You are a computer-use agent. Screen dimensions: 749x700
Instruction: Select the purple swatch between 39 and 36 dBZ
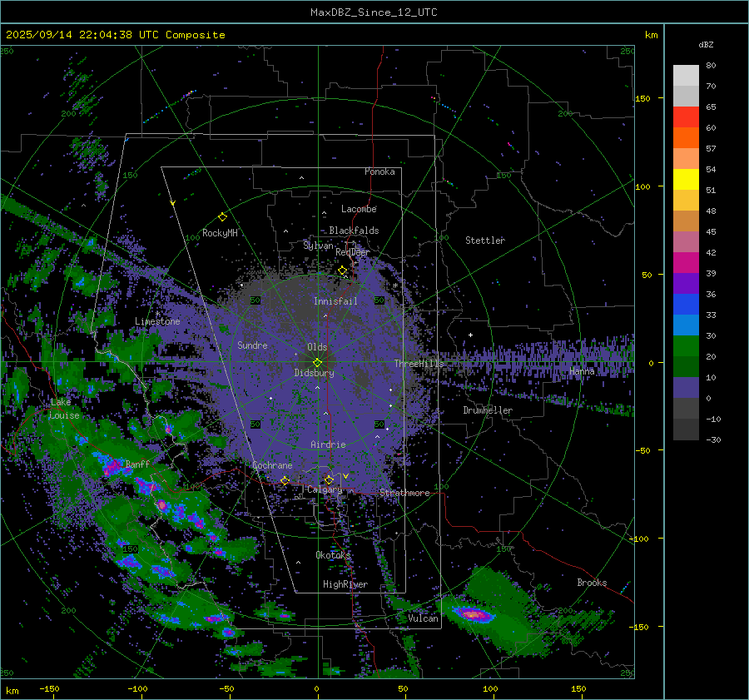686,284
